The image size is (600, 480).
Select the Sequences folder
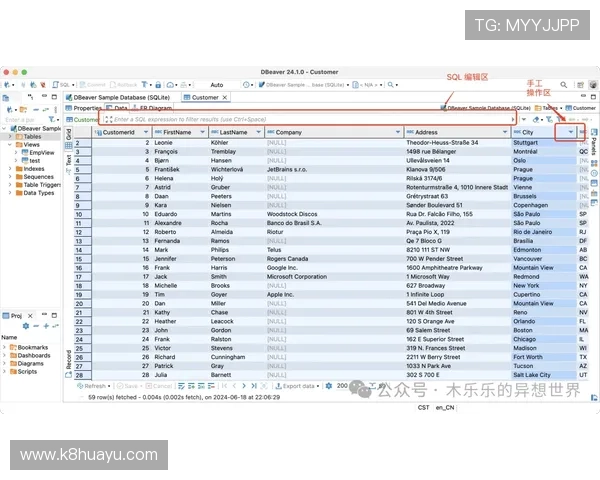(34, 177)
